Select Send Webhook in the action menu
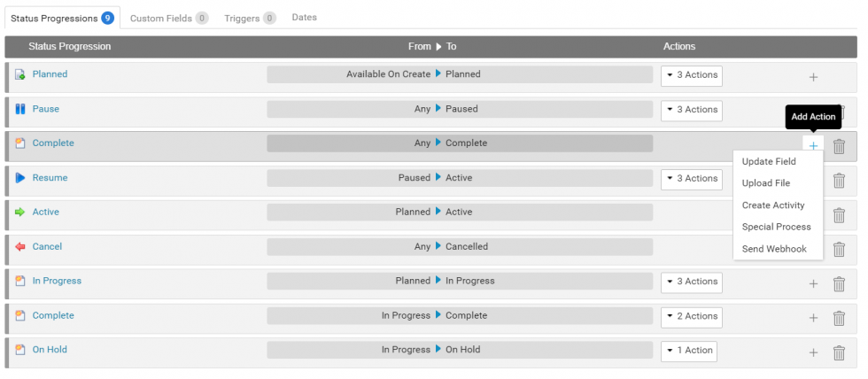Viewport: 868px width, 379px height. [774, 250]
